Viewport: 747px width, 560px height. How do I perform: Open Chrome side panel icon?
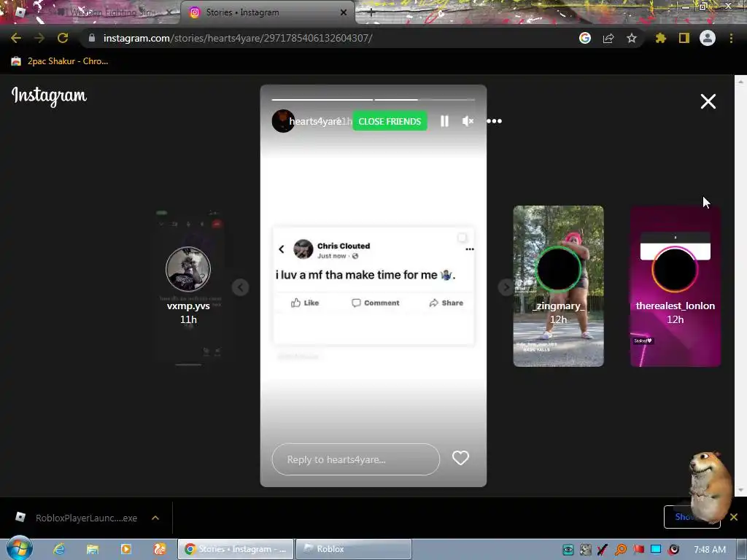tap(684, 38)
